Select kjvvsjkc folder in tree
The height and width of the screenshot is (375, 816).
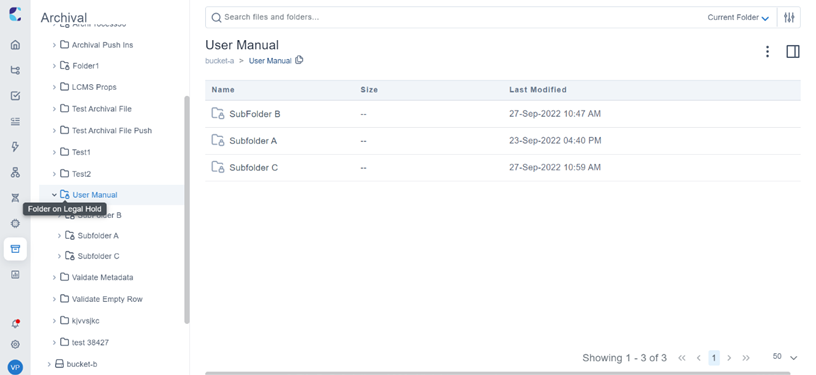pos(85,321)
